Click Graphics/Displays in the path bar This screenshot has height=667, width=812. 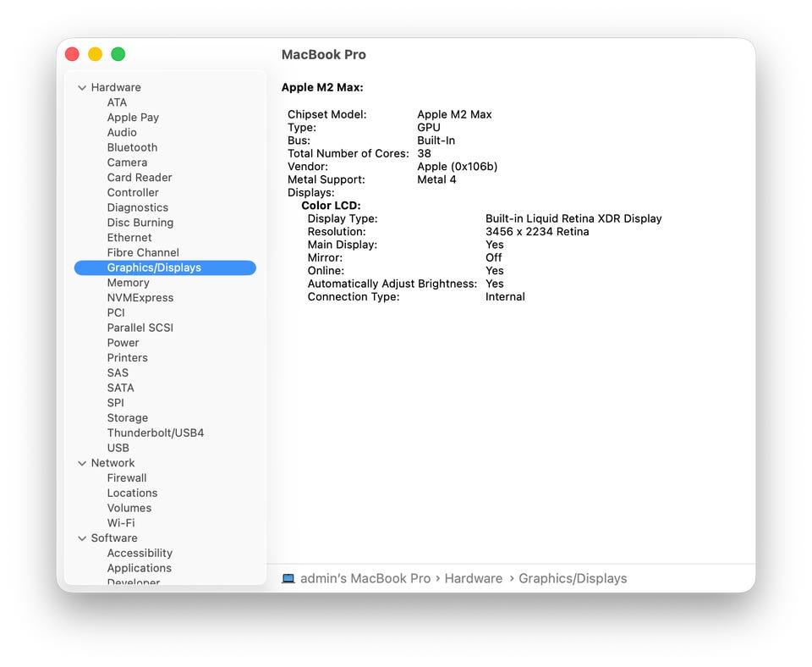573,579
